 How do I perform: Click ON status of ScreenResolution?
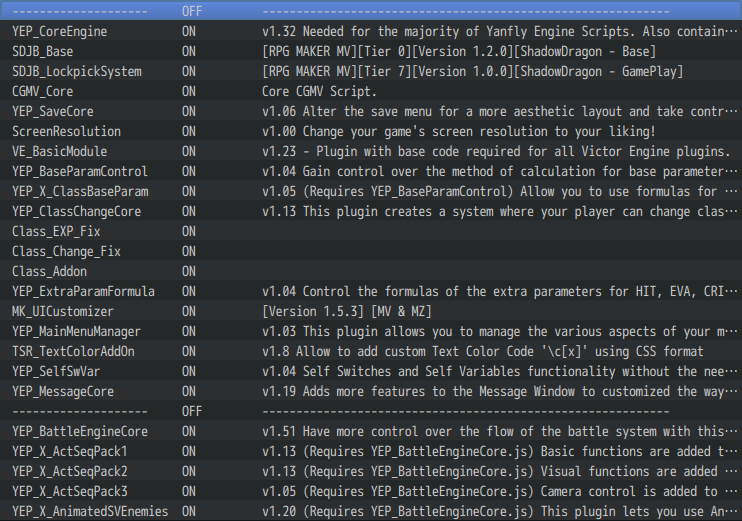coord(189,131)
